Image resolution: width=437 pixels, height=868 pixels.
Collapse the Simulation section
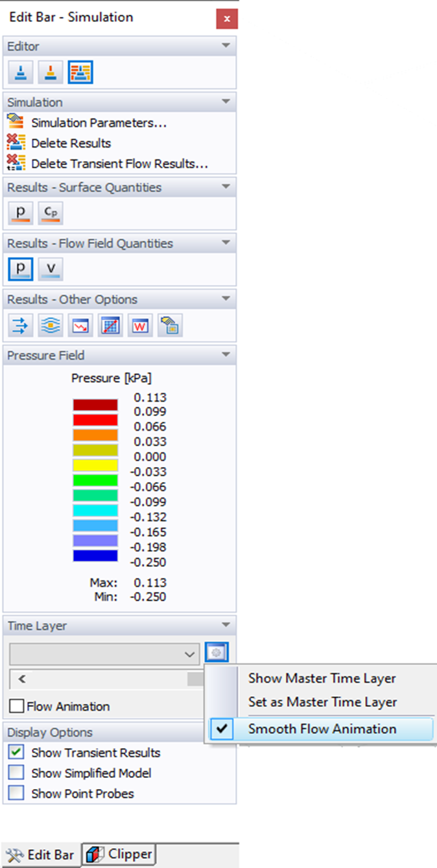pos(226,102)
